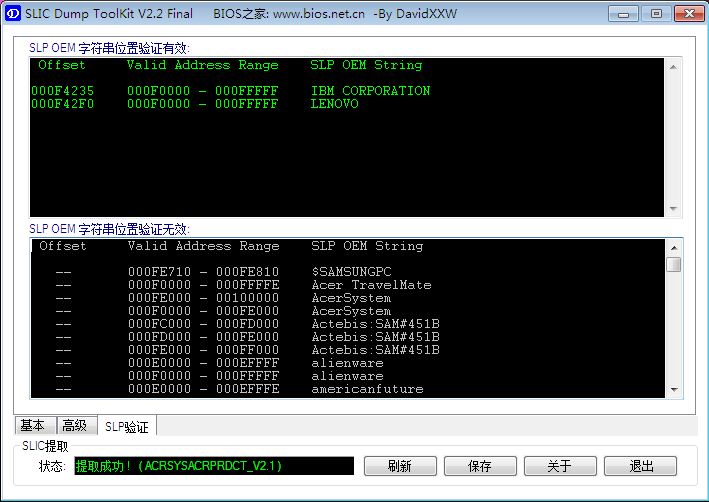Switch to the 高级 tab
This screenshot has width=709, height=502.
tap(75, 426)
